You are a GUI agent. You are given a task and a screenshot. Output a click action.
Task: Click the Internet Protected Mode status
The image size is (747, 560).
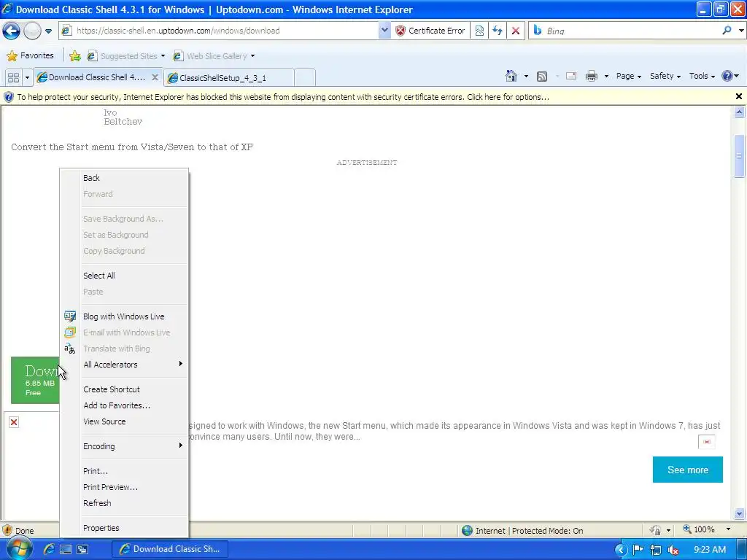pos(522,531)
